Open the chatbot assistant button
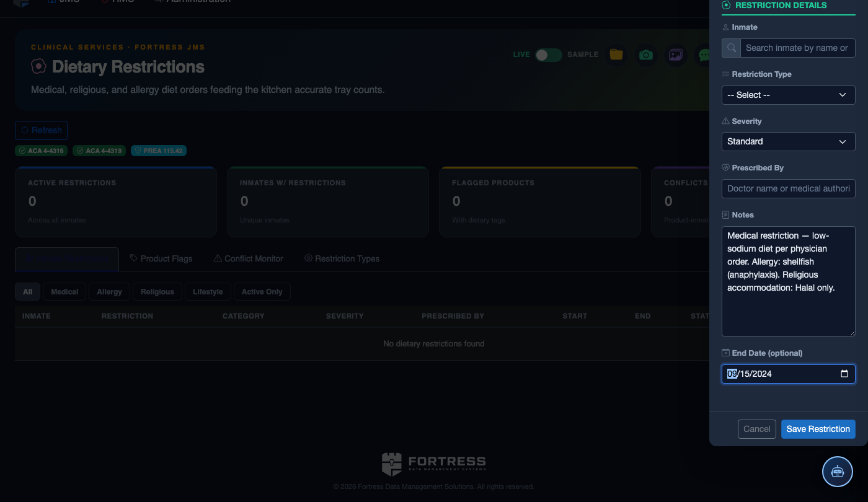868x502 pixels. coord(838,472)
